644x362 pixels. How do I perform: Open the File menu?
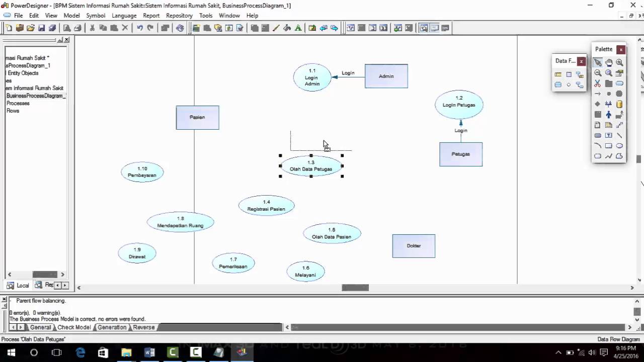pos(18,16)
